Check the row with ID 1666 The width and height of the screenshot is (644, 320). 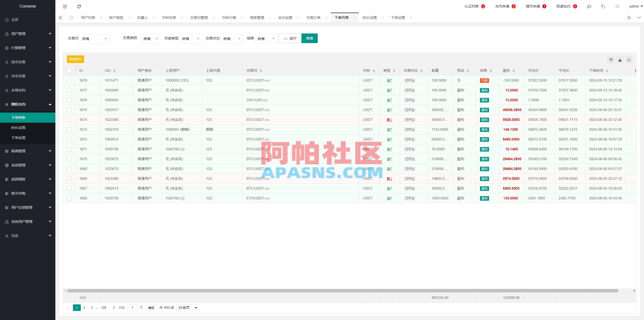point(69,198)
